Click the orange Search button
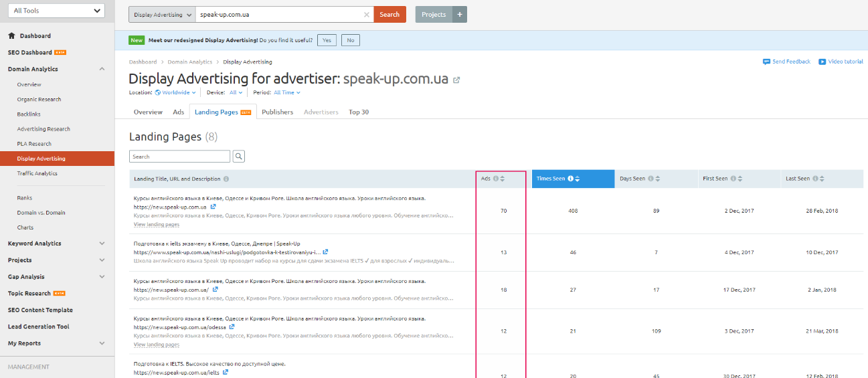Screen dimensions: 868x378 pos(389,14)
